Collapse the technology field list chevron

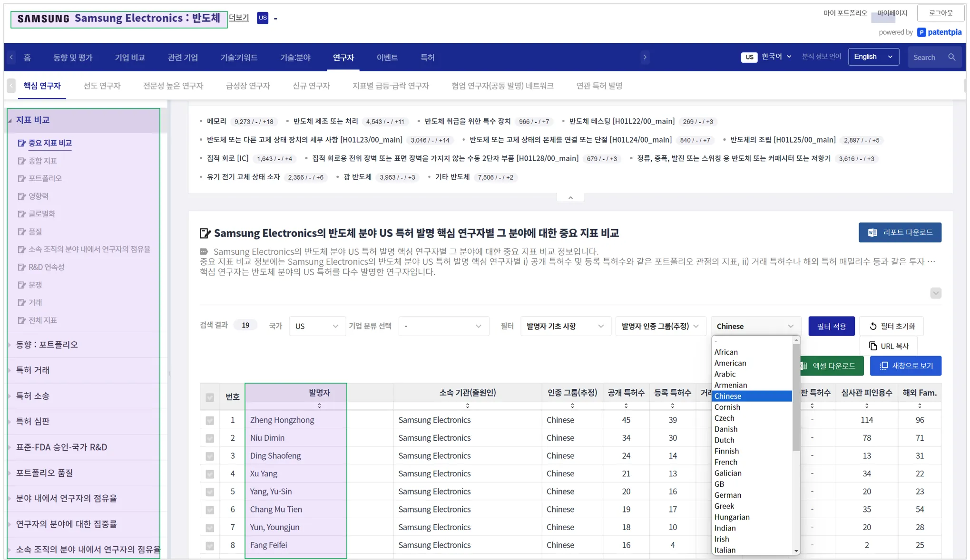coord(570,198)
